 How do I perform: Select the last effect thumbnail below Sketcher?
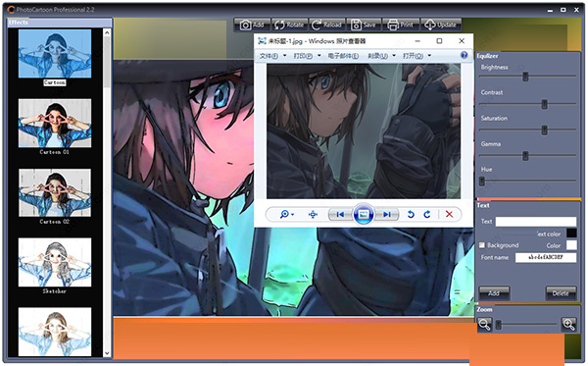pyautogui.click(x=55, y=332)
